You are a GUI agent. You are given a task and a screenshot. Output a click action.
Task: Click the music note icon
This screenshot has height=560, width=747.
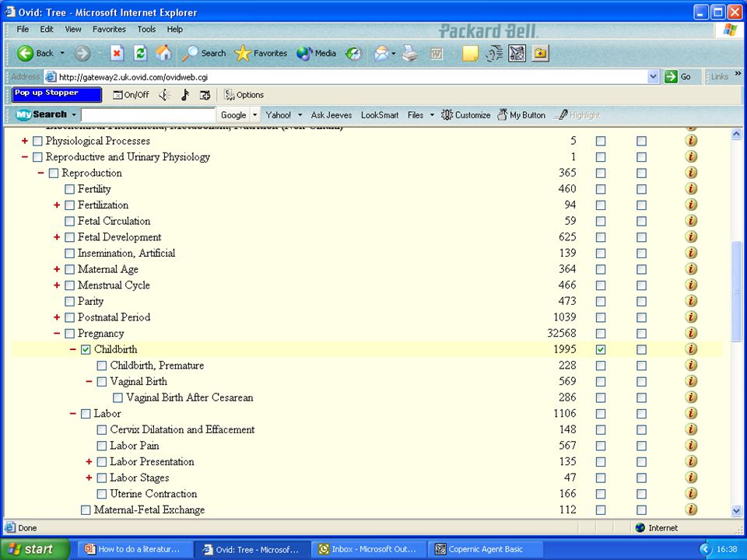(x=185, y=95)
